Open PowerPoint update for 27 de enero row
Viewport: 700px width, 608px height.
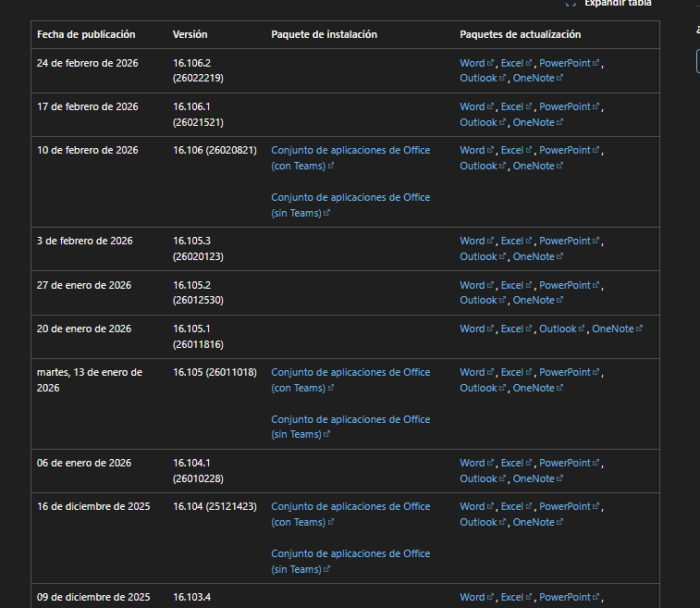pyautogui.click(x=570, y=285)
